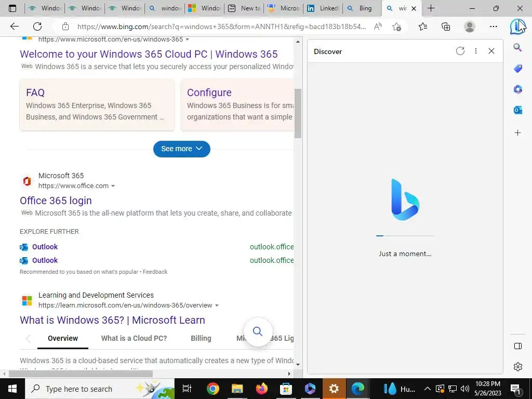Click the browser Back arrow
The width and height of the screenshot is (532, 399).
[14, 26]
